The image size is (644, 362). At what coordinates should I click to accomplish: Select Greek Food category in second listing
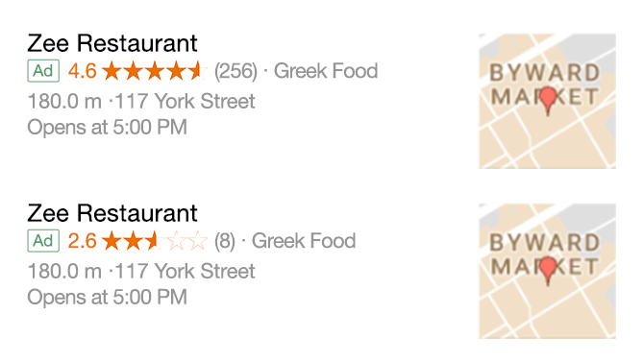(304, 240)
